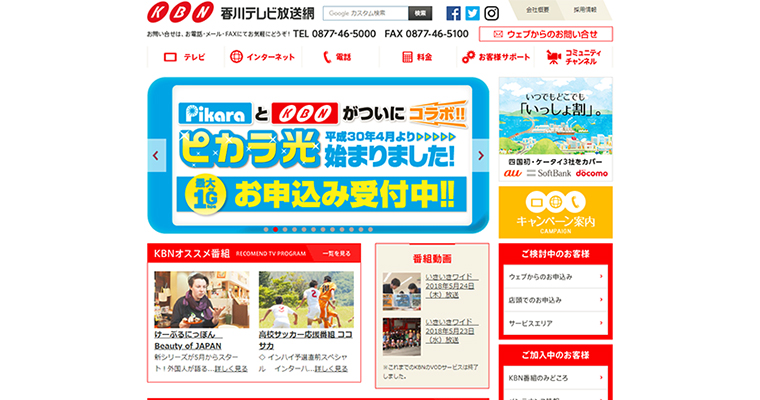Screen dimensions: 760x400
Task: Open the Twitter icon link
Action: pos(472,13)
